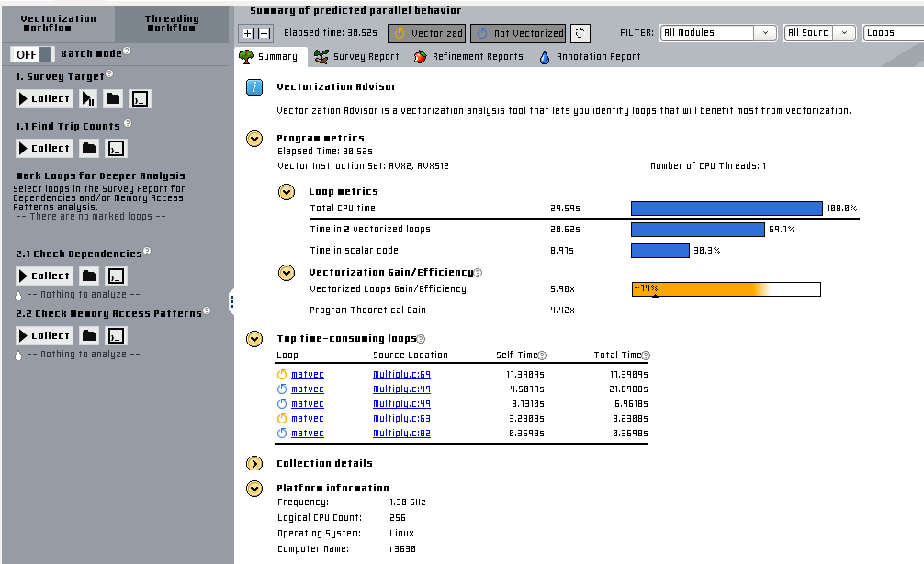Click the command line icon under Survey Target
The height and width of the screenshot is (564, 924).
140,99
